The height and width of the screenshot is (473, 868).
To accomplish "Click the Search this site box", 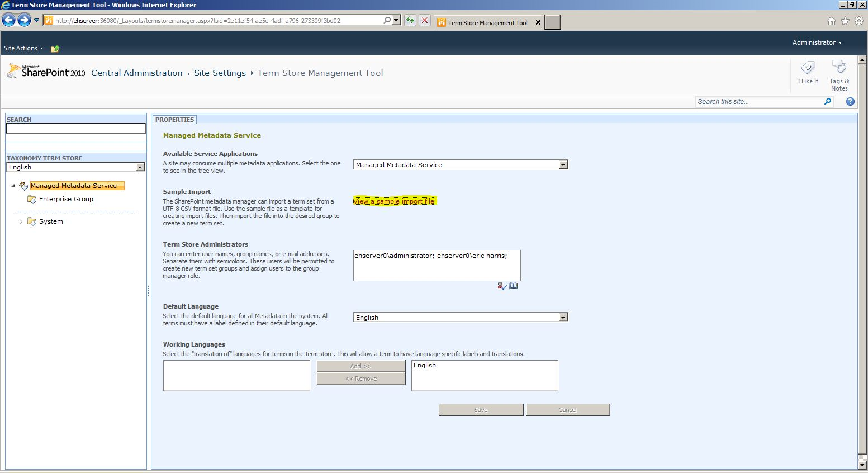I will (x=758, y=102).
